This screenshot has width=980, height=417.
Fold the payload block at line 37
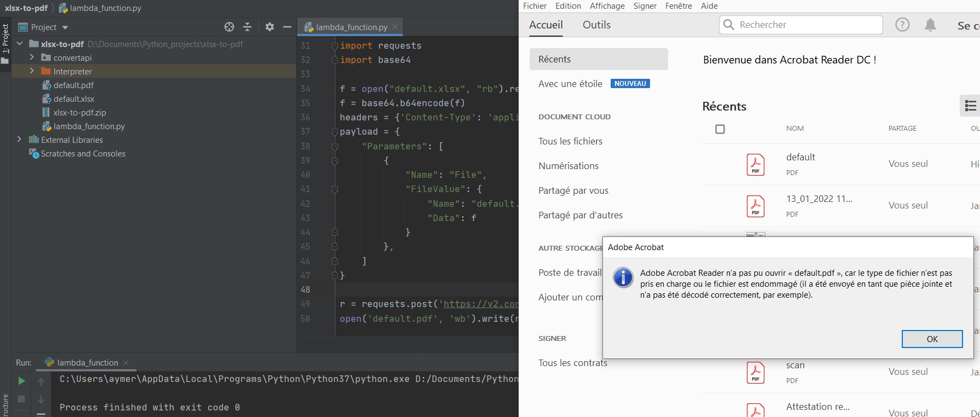[335, 132]
